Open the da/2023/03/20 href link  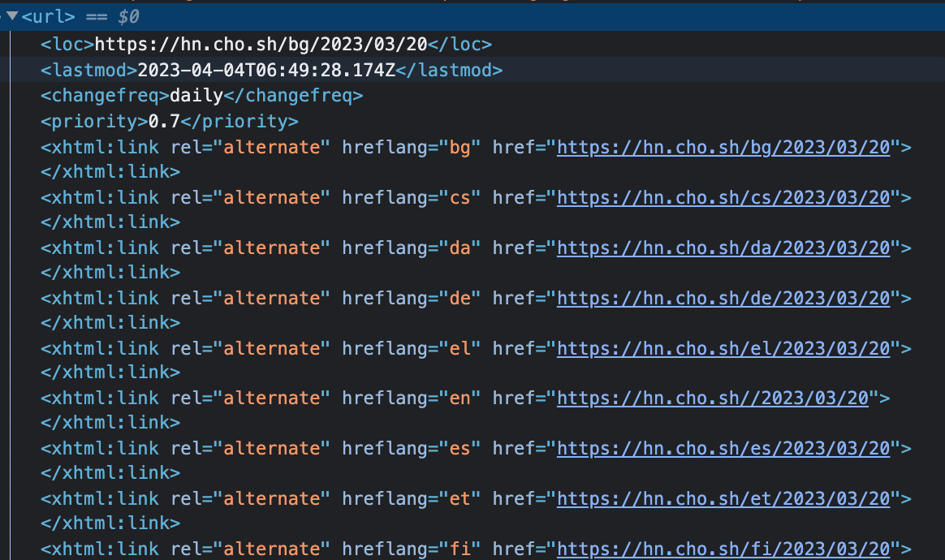tap(723, 248)
